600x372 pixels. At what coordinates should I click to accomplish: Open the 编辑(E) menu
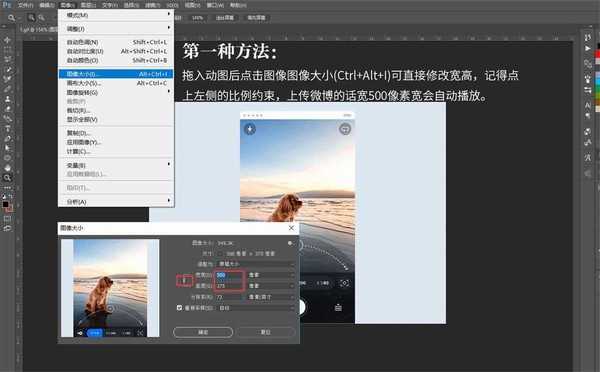47,5
